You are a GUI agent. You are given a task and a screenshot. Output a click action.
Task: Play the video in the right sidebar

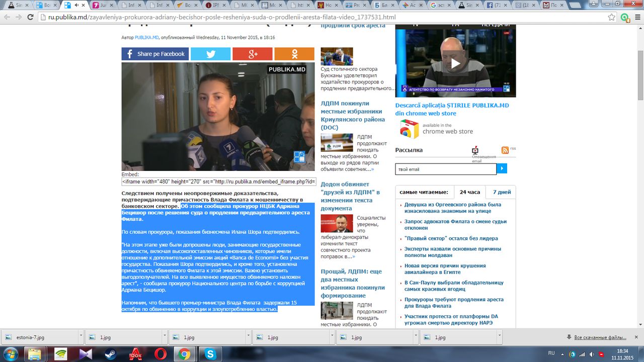(455, 63)
